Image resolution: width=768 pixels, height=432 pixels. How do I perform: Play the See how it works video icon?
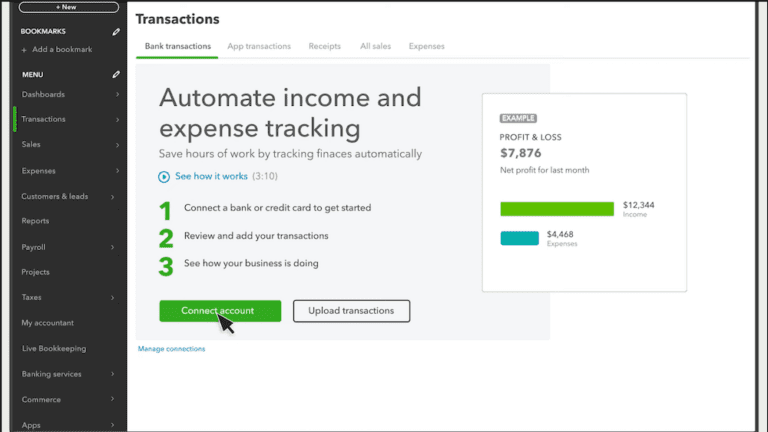click(164, 177)
